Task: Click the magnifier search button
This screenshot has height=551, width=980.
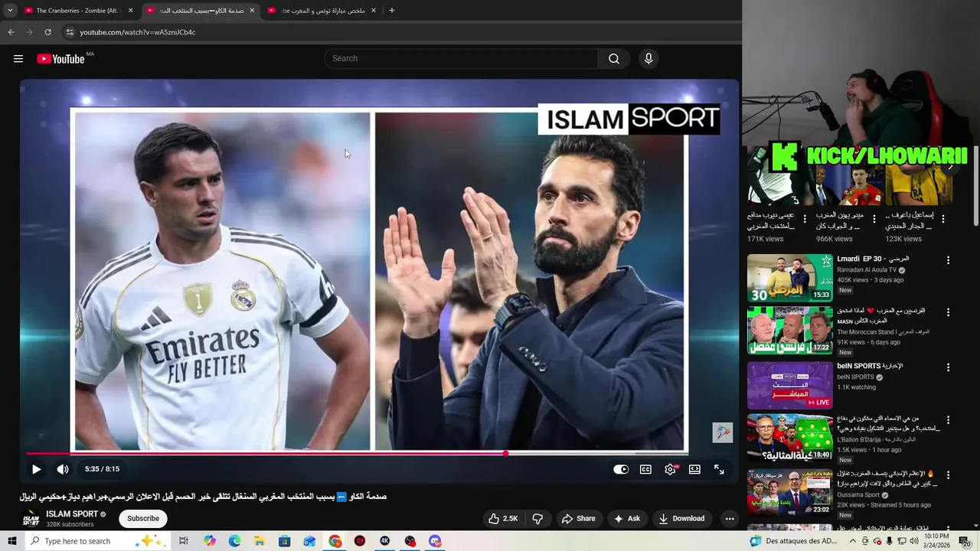Action: click(614, 59)
